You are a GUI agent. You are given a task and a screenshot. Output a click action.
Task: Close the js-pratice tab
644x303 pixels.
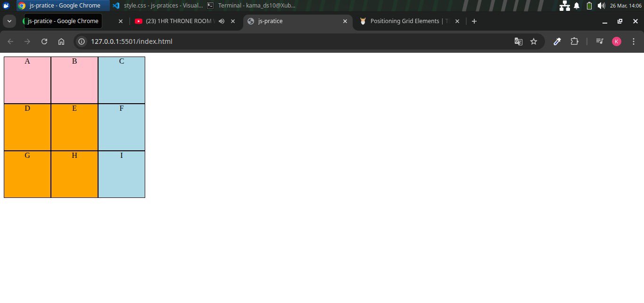345,21
